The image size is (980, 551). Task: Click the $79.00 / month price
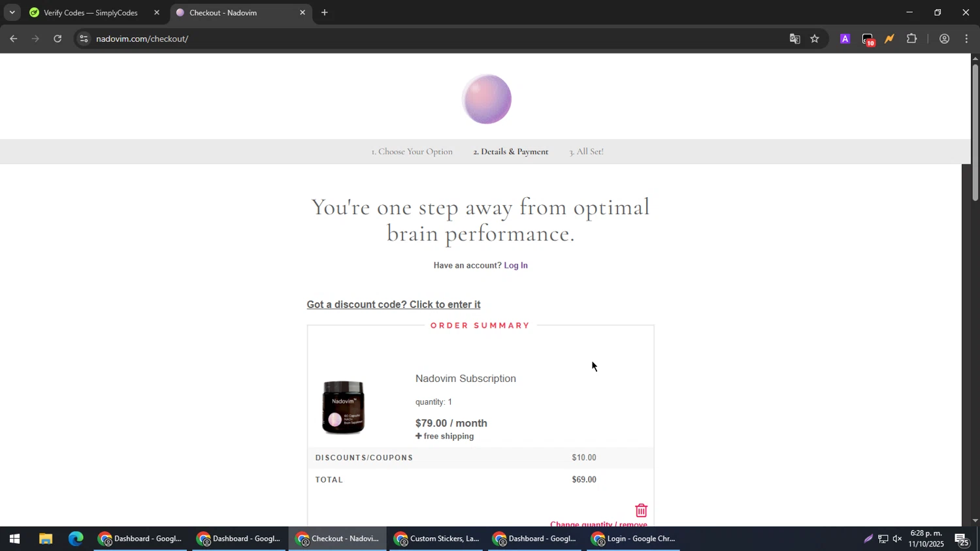pos(451,423)
